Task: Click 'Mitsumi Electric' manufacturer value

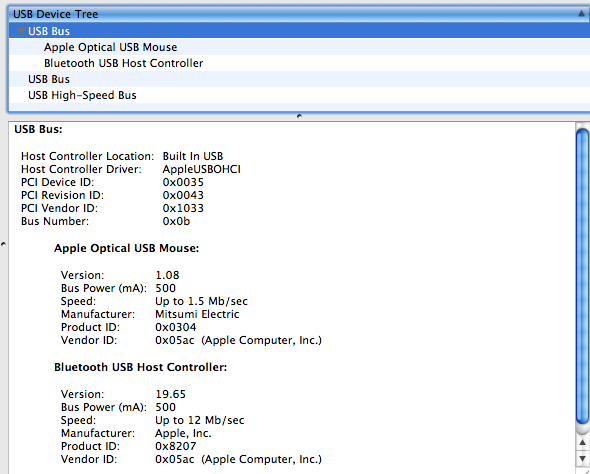Action: coord(197,314)
